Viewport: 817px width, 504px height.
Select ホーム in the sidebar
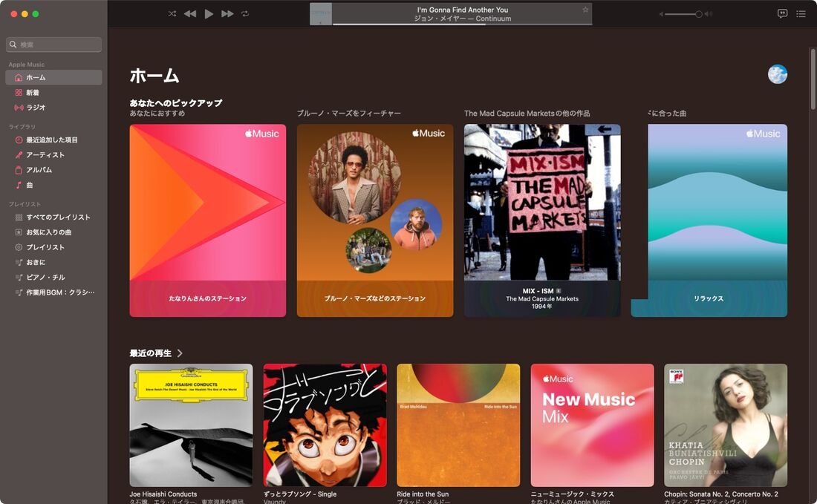(53, 78)
